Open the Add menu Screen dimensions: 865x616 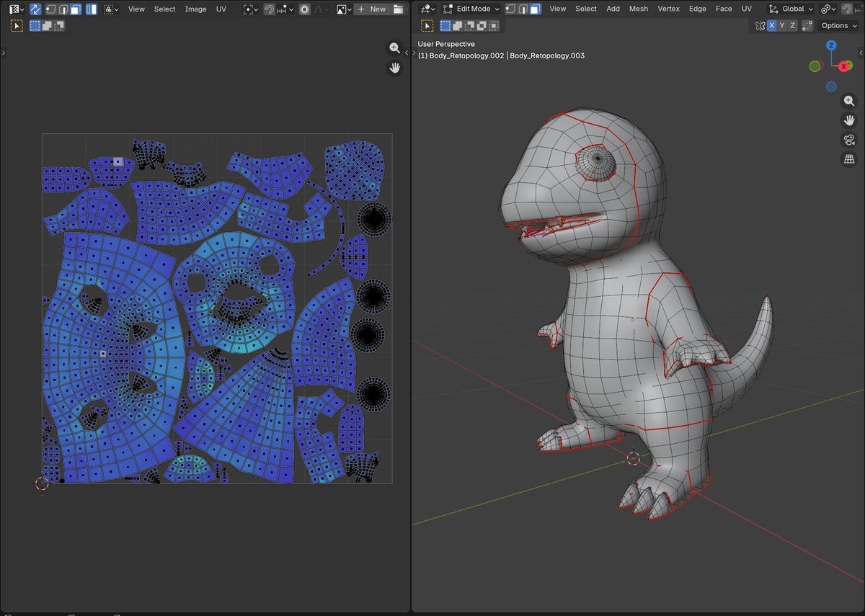click(613, 9)
